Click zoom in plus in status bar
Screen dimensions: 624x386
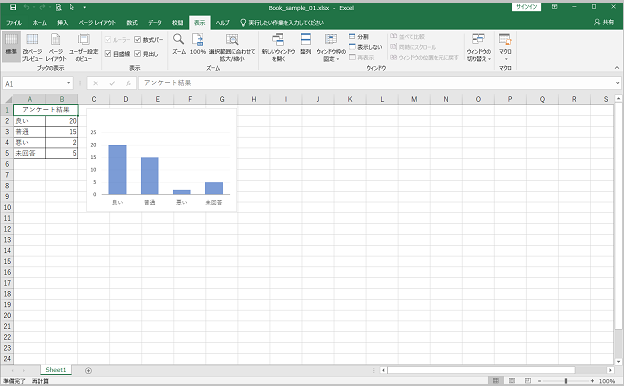592,381
